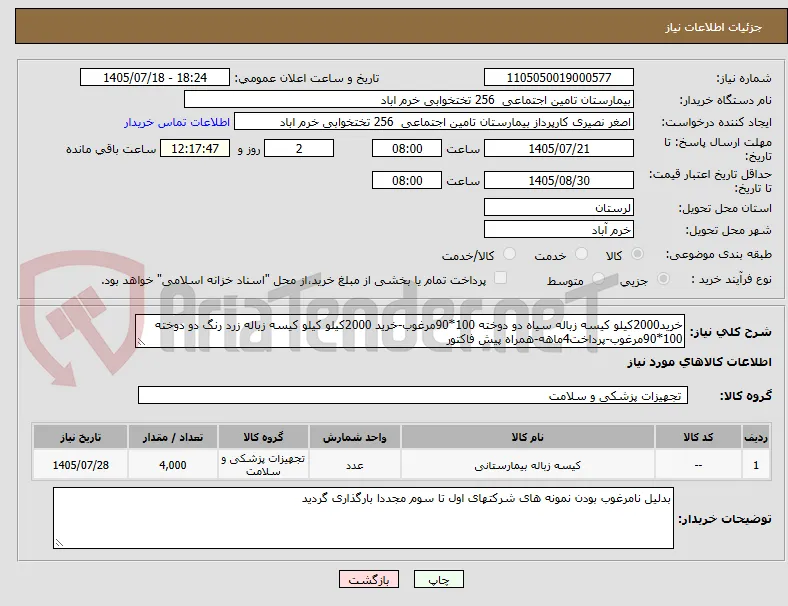Click the اطلاعات کالاهای مورد نیاز heading
The image size is (788, 606).
click(699, 362)
